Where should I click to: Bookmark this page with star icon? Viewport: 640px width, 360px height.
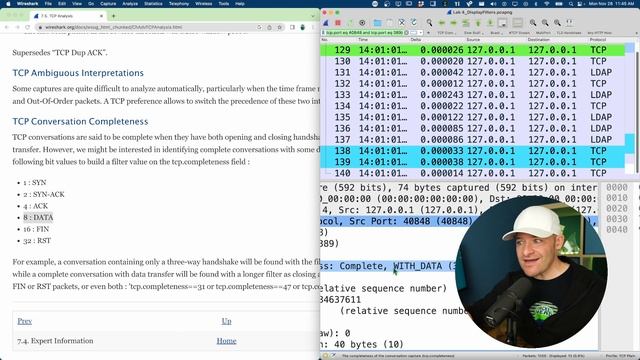coord(280,27)
